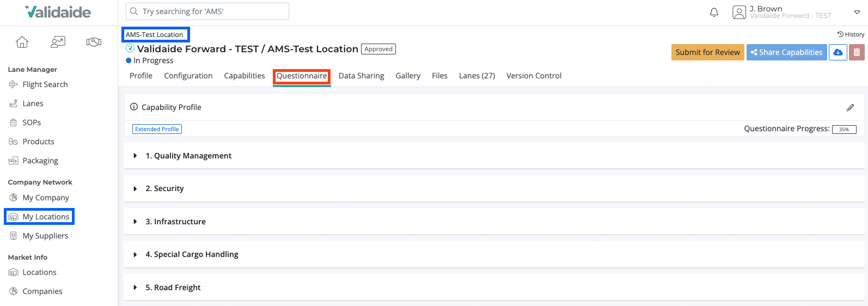The width and height of the screenshot is (868, 306).
Task: Switch to the Files tab
Action: tap(439, 76)
